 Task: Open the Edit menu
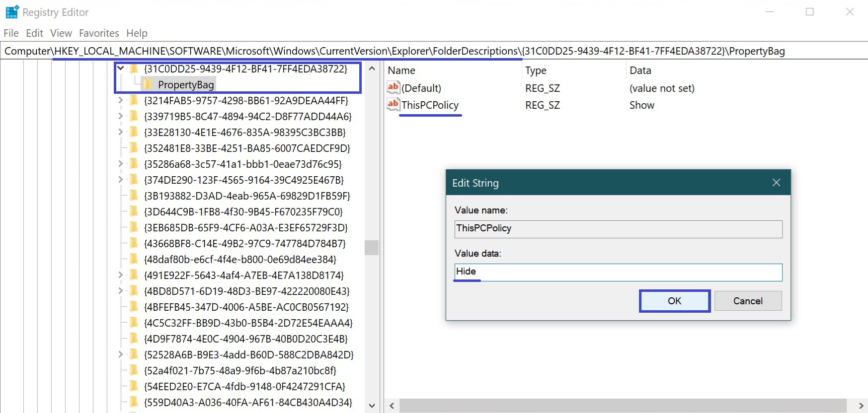(x=34, y=33)
